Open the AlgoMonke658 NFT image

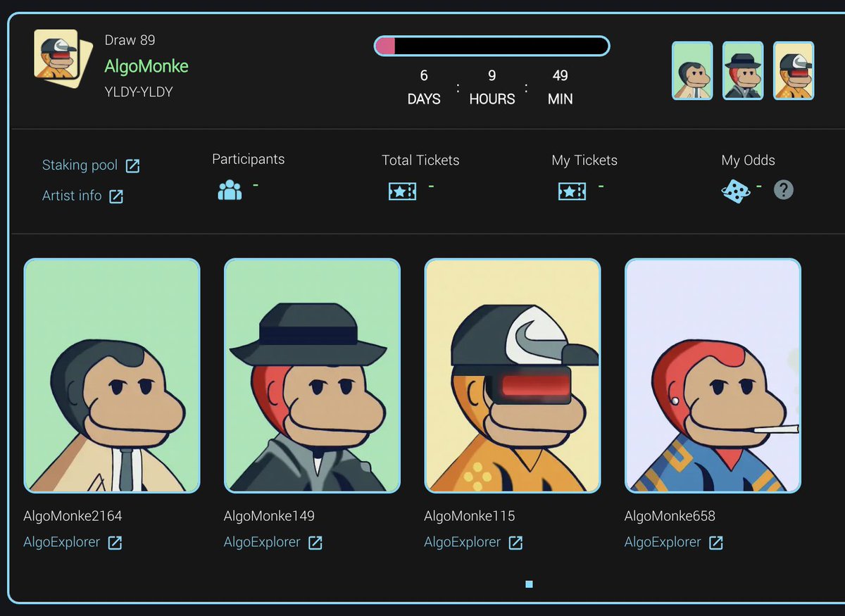pos(713,376)
